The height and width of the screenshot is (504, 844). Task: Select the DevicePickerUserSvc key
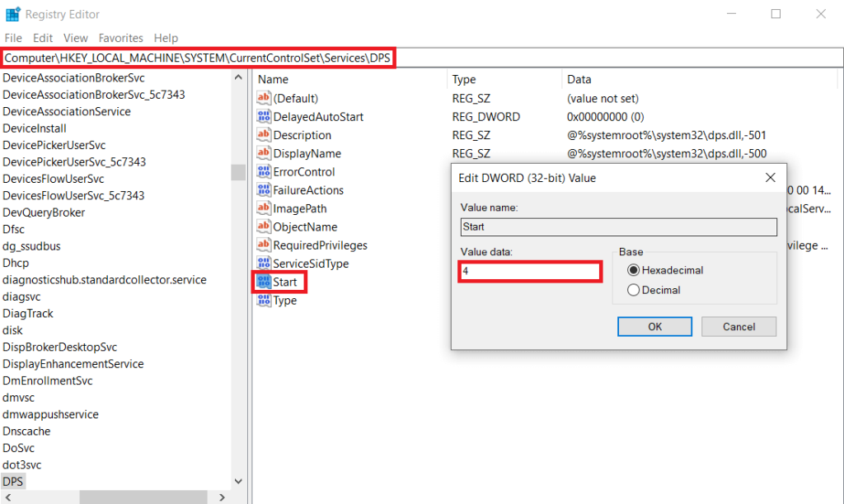click(54, 145)
